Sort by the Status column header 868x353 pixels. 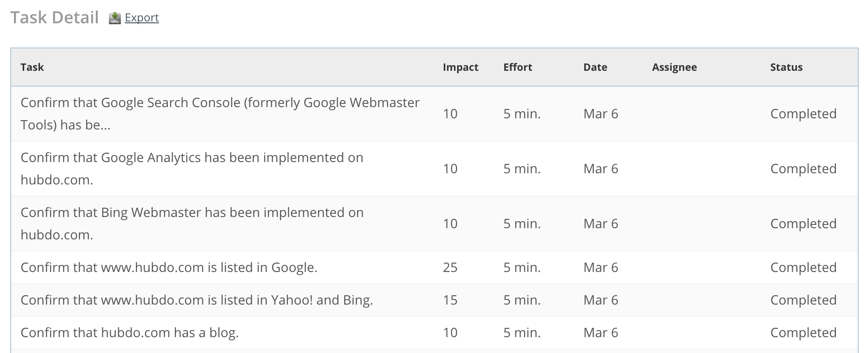(787, 67)
